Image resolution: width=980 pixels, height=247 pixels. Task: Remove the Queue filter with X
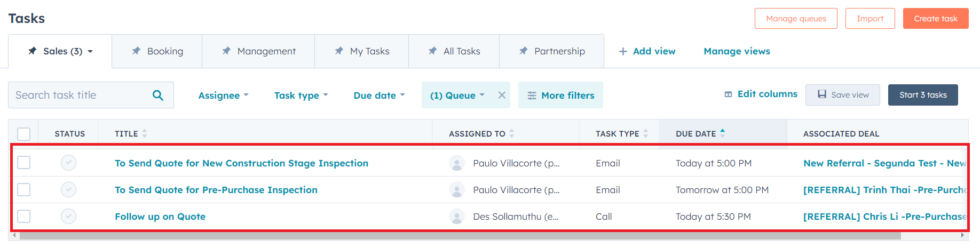(502, 95)
